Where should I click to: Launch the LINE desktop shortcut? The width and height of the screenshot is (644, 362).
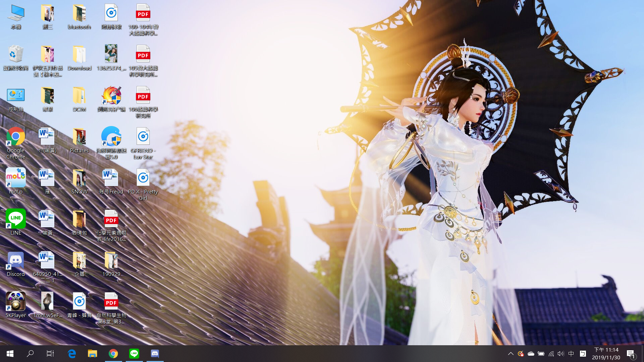tap(16, 222)
